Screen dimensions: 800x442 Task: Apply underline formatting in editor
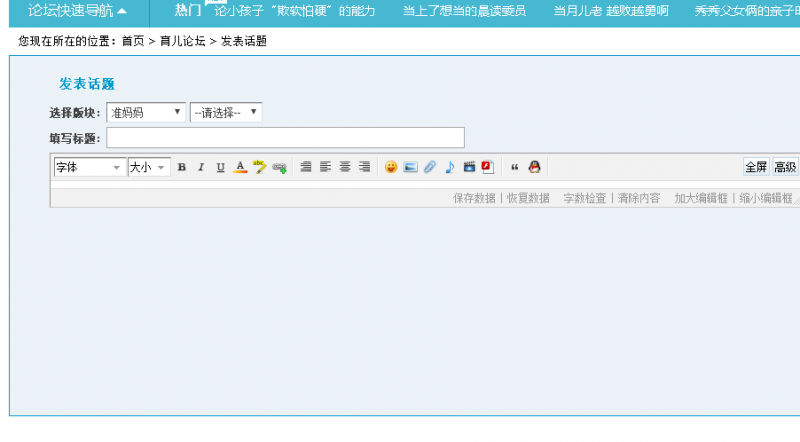point(221,167)
